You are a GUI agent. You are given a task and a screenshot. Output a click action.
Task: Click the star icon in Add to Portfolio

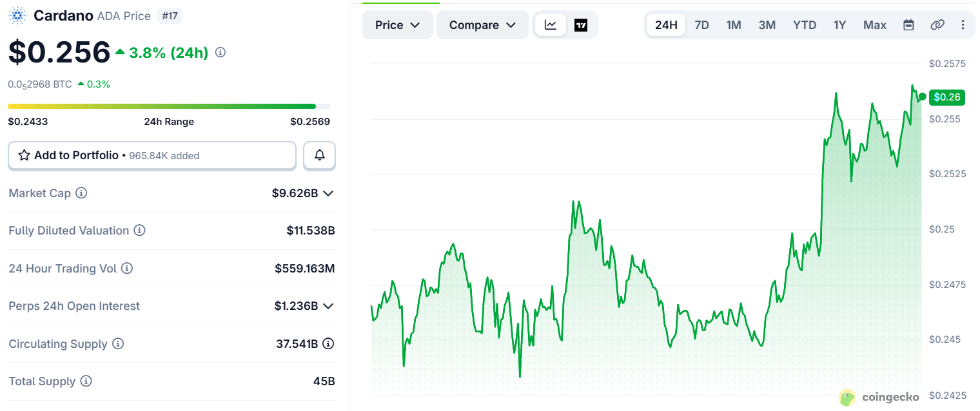24,155
